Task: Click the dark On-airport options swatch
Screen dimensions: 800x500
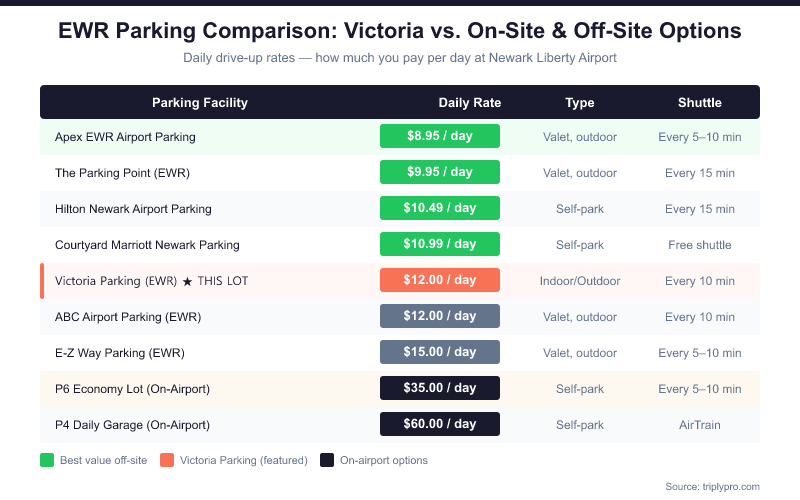Action: pos(326,461)
